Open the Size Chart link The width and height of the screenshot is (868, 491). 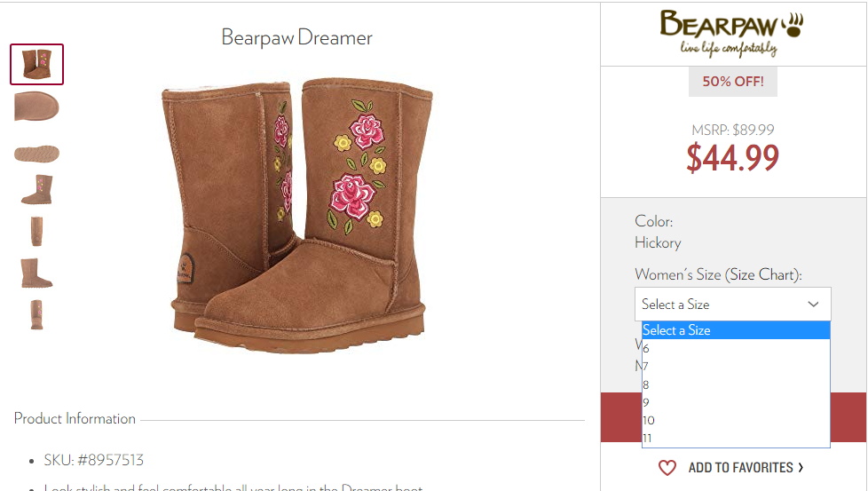(762, 274)
